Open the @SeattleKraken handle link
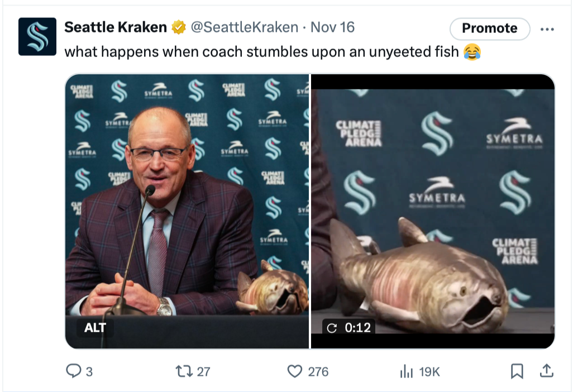This screenshot has height=392, width=573. click(x=245, y=27)
